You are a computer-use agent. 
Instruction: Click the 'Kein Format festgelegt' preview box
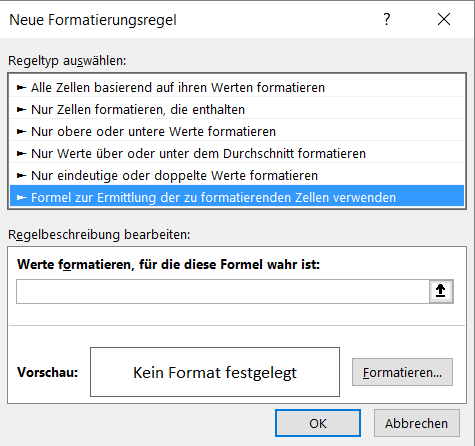coord(215,372)
